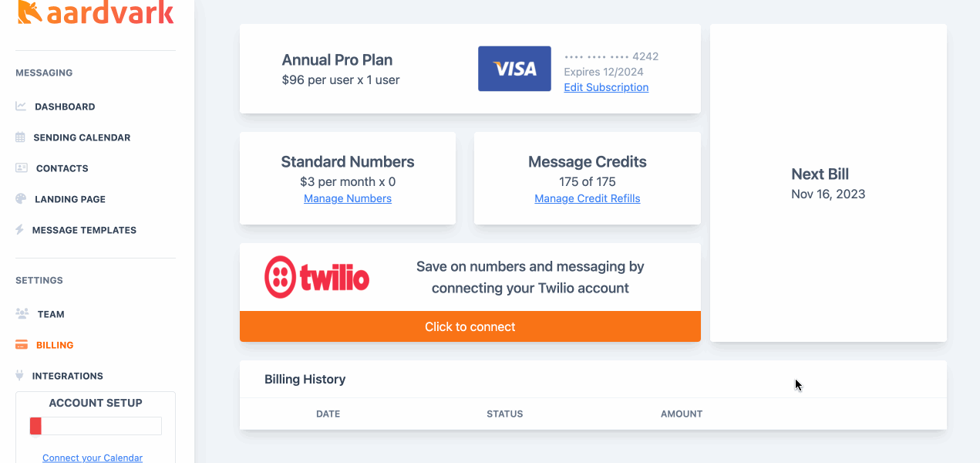Open the Edit Subscription link
980x463 pixels.
pos(606,87)
